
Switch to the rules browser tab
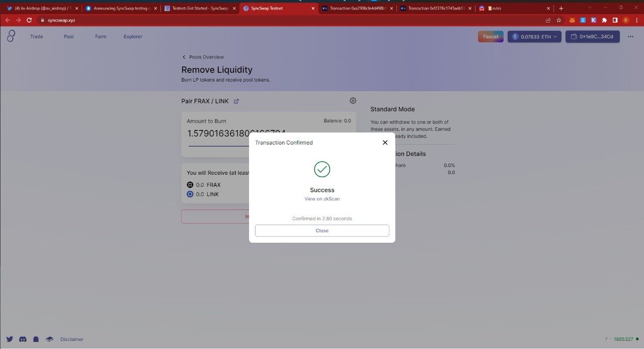[x=515, y=9]
